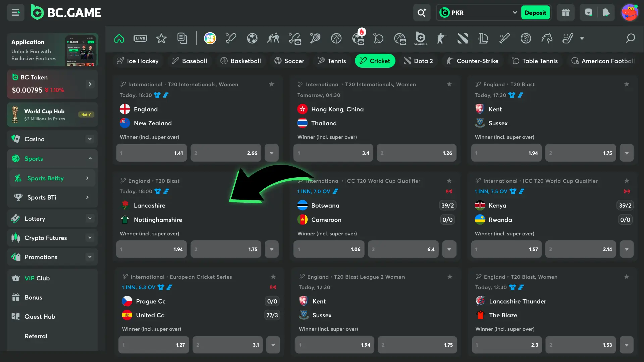The width and height of the screenshot is (644, 362).
Task: Select the basketball icon in toolbar
Action: 336,38
